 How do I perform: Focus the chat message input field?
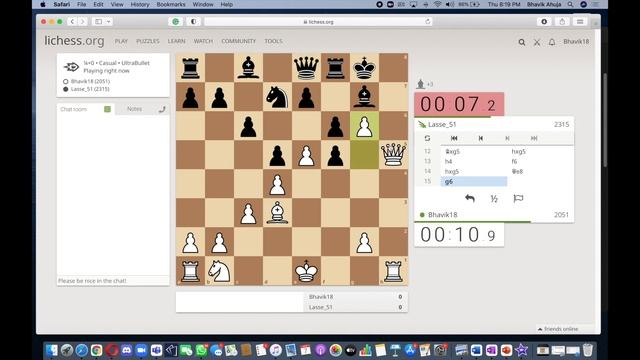[113, 281]
